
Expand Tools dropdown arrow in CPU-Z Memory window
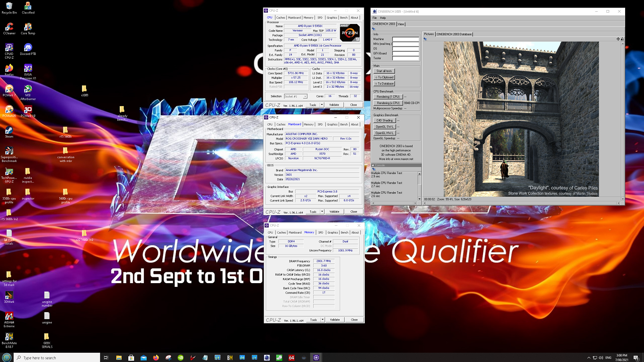[x=322, y=320]
